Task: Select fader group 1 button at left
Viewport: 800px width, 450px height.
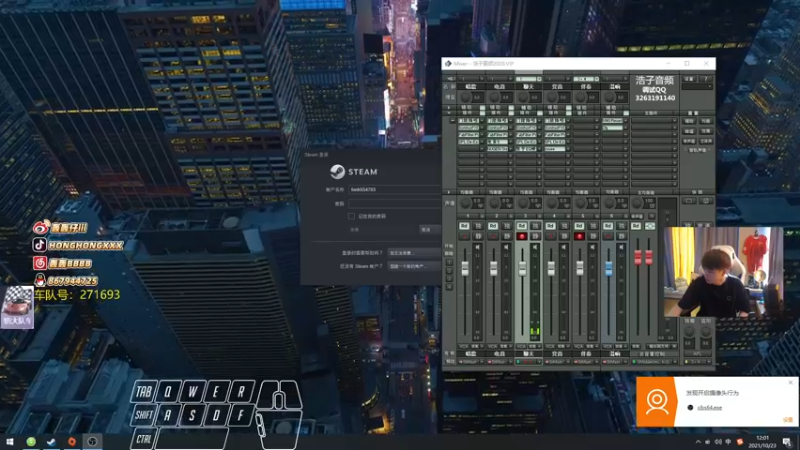Action: click(x=449, y=262)
